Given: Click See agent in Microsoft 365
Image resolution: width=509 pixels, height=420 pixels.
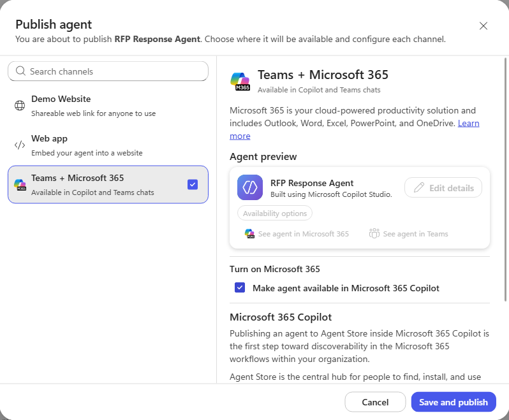Looking at the screenshot, I should point(297,234).
